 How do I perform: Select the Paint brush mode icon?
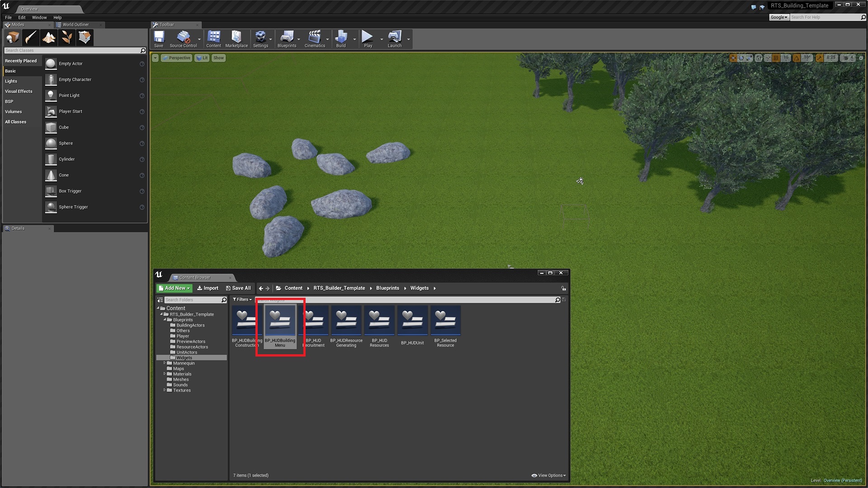(31, 38)
